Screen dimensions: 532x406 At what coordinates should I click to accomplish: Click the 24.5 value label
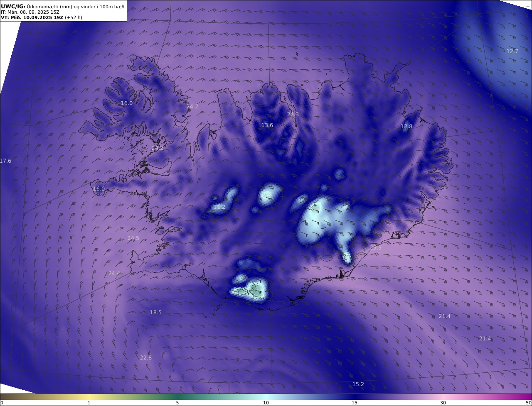point(133,238)
